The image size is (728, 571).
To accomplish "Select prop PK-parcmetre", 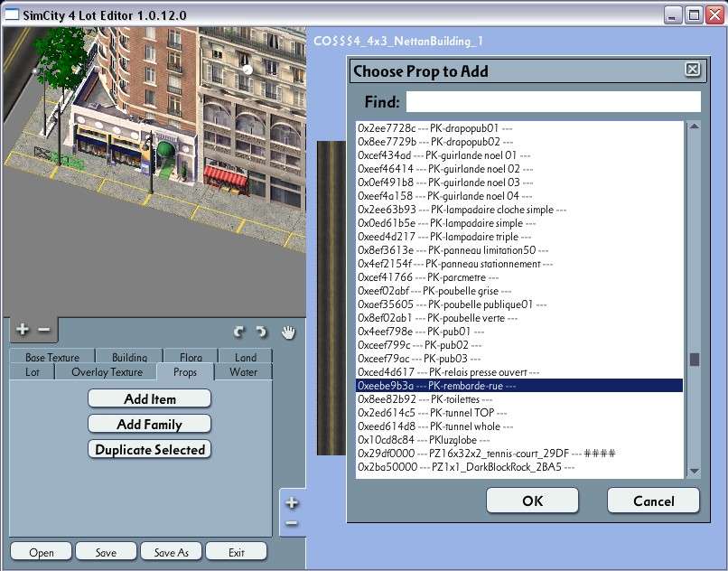I will [519, 277].
